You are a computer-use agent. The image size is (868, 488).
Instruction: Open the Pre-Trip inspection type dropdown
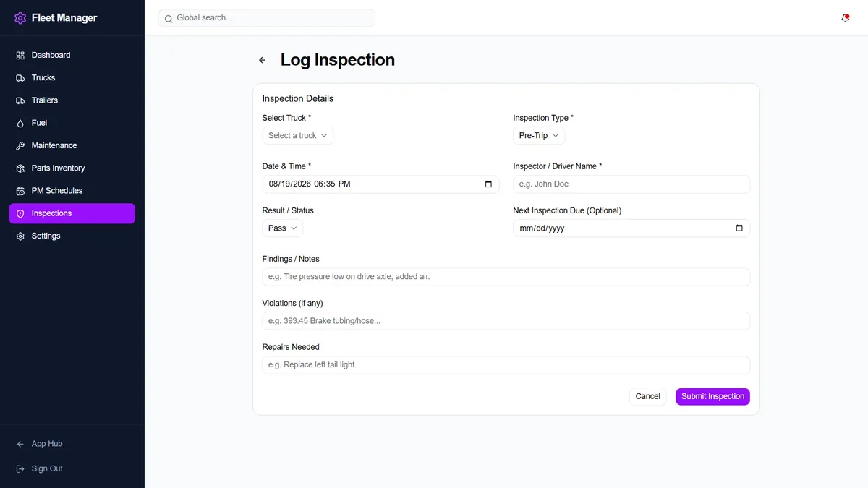coord(539,136)
